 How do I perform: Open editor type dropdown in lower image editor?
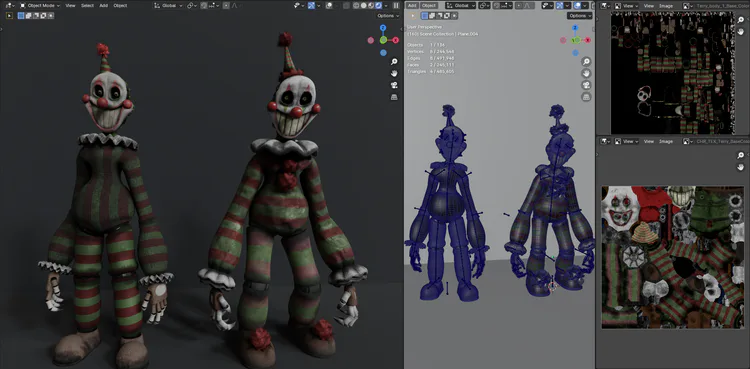pos(606,141)
